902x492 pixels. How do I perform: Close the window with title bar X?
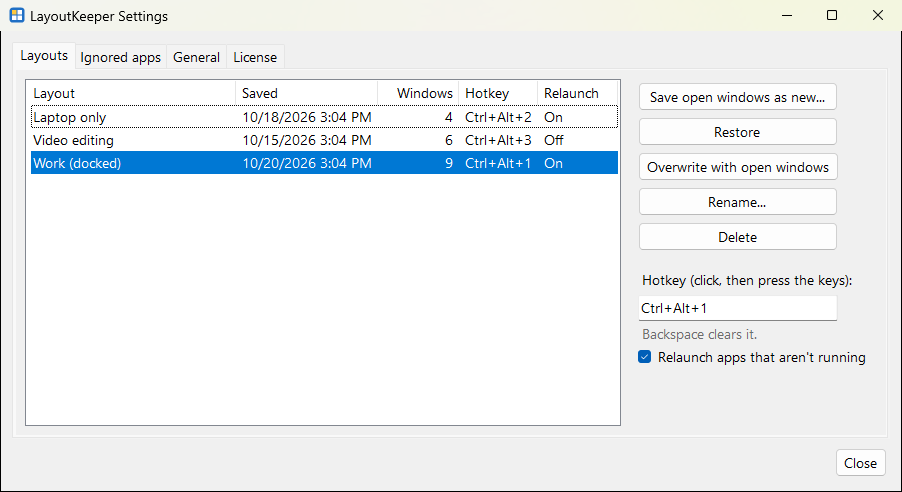[x=878, y=16]
